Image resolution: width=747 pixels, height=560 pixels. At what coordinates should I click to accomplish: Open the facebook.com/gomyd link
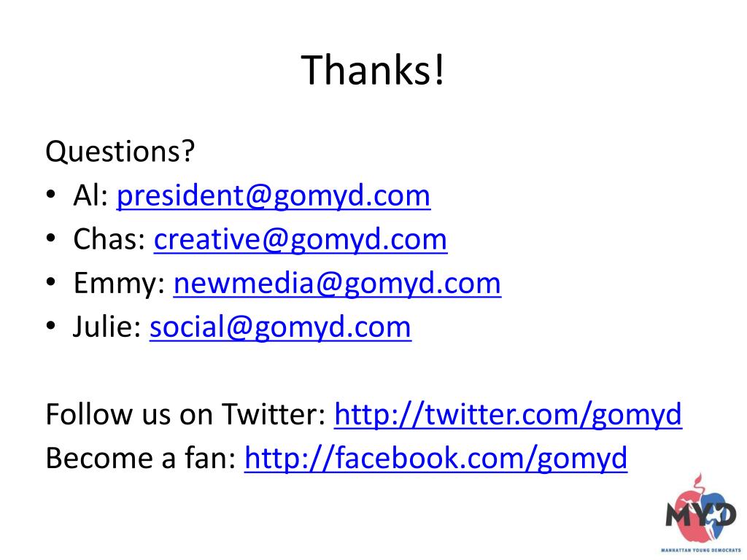point(436,458)
